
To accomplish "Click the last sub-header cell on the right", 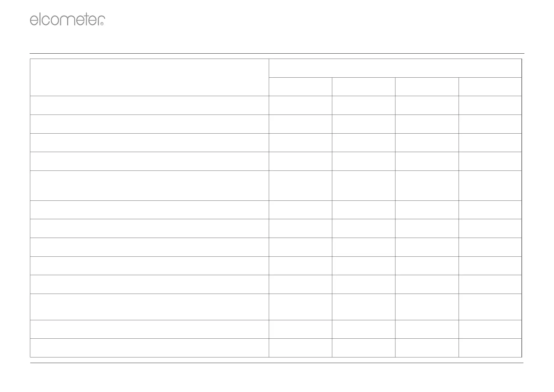I will coord(490,87).
